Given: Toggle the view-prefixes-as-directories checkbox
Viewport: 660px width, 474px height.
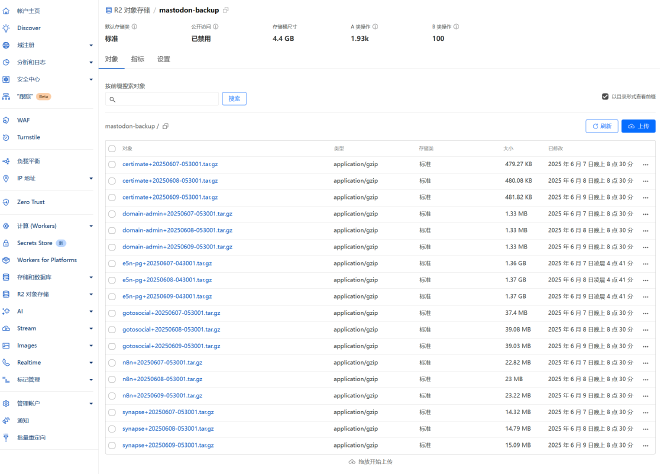Looking at the screenshot, I should tap(605, 96).
